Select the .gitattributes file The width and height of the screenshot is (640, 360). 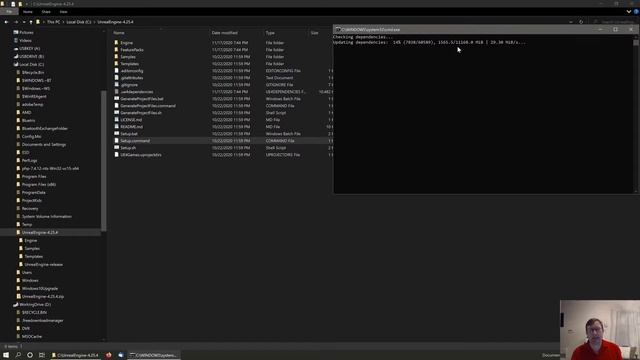pos(131,78)
